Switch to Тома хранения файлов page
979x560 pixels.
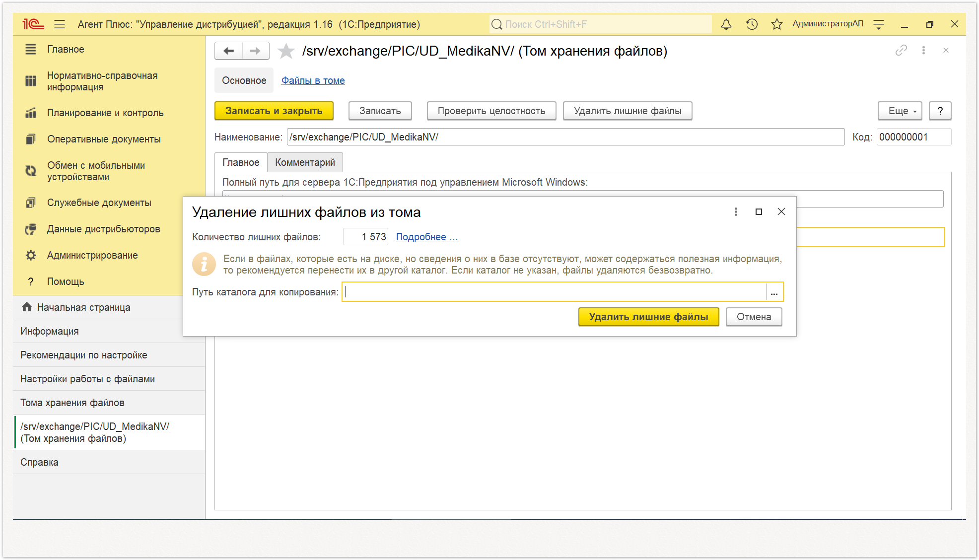(x=109, y=403)
